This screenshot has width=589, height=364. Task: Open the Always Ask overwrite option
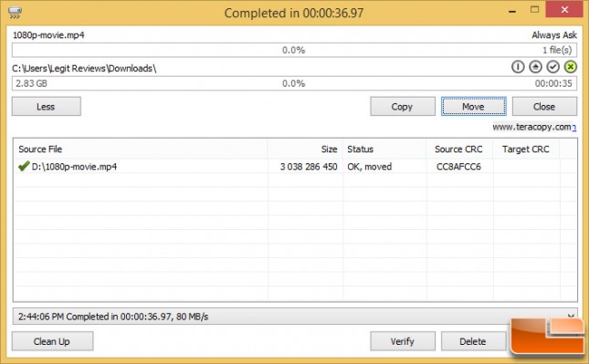[554, 35]
